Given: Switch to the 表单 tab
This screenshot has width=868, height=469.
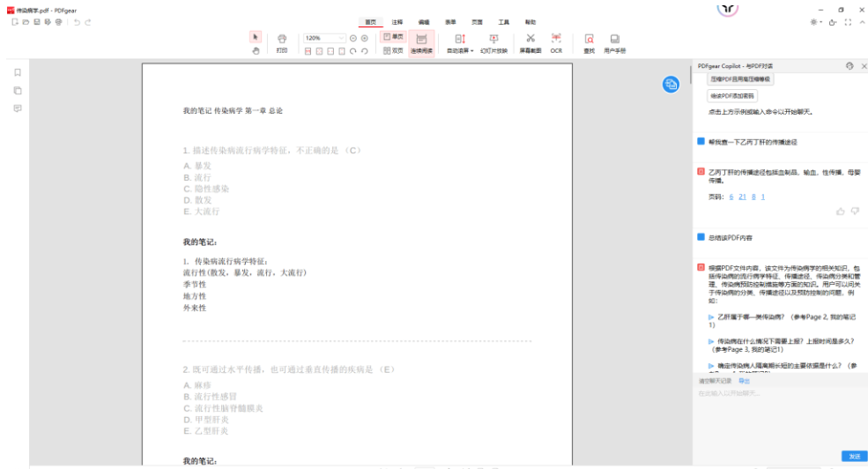Looking at the screenshot, I should pos(450,22).
